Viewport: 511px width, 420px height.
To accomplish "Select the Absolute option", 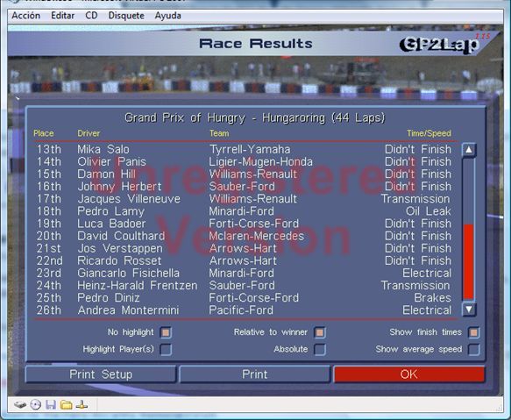I will click(320, 349).
